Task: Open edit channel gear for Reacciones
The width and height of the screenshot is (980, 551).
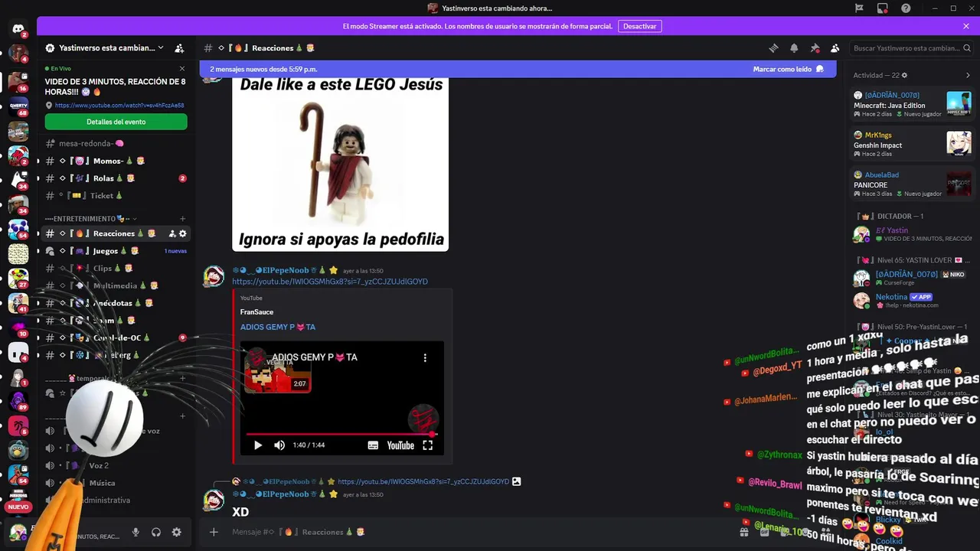Action: pos(182,233)
